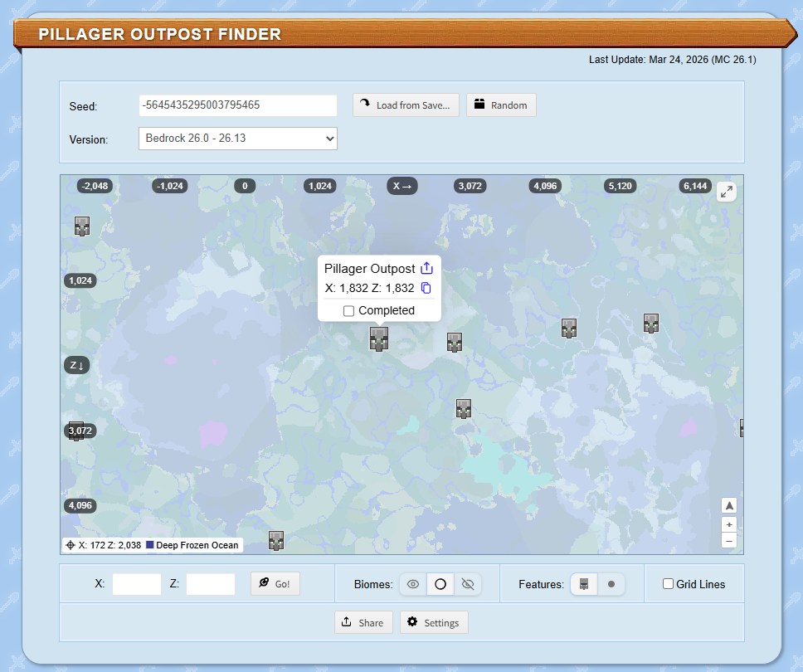Select outpost marker below the 4,096 X label

point(569,329)
